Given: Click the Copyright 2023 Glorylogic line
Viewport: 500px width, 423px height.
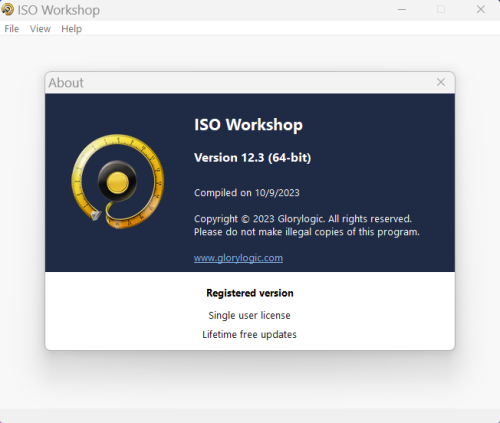Looking at the screenshot, I should [303, 219].
